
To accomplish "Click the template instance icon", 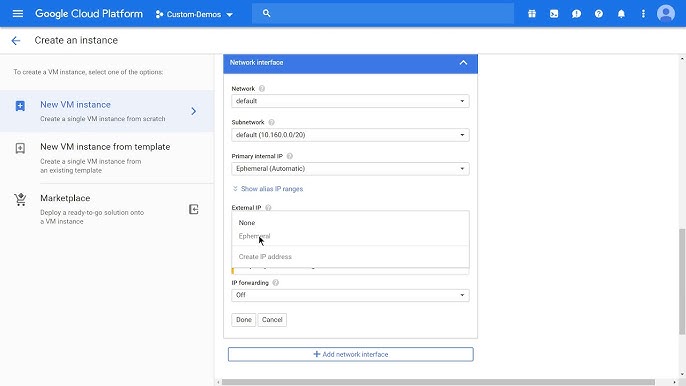I will [20, 148].
